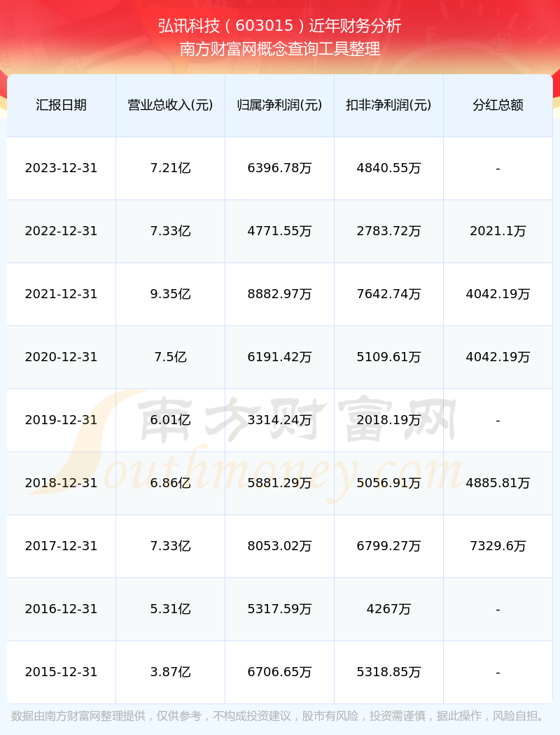
Task: Click the 2019-12-31 date cell
Action: [61, 420]
